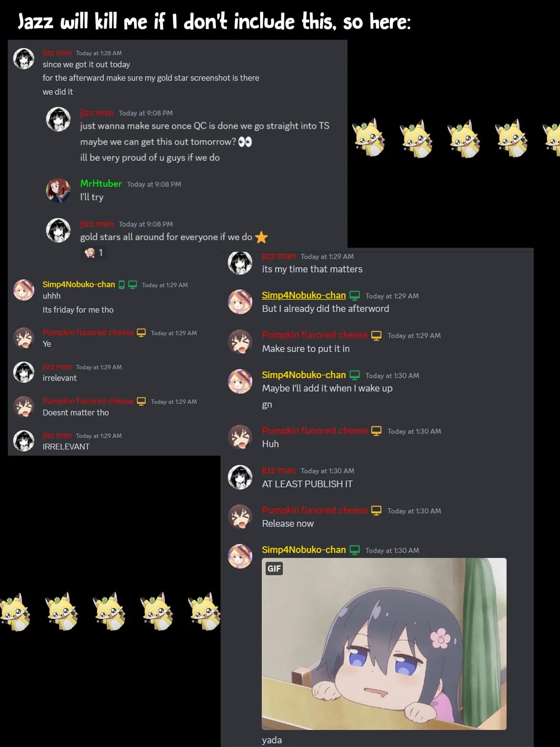560x747 pixels.
Task: Click desktop icon beside Simp4Nobuko-chan 'uhhh' message
Action: click(x=133, y=285)
